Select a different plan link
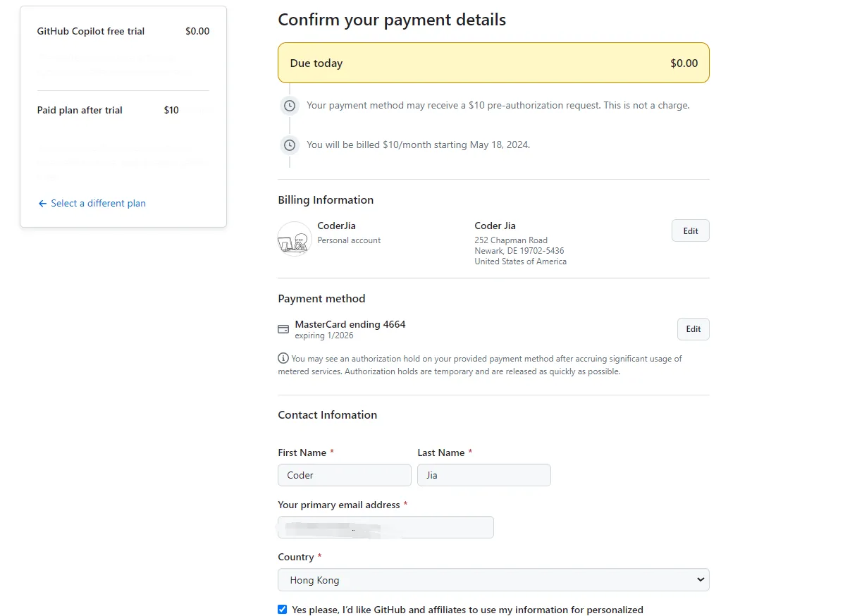The width and height of the screenshot is (857, 616). [98, 204]
